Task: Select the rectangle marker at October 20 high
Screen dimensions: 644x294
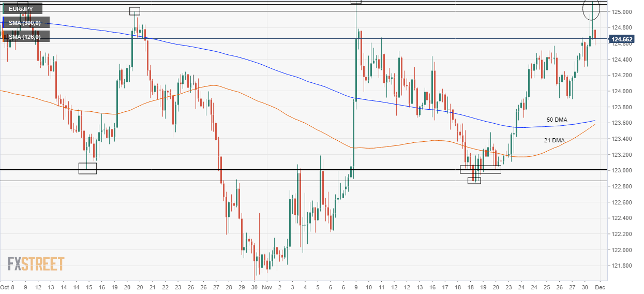Action: (x=134, y=11)
